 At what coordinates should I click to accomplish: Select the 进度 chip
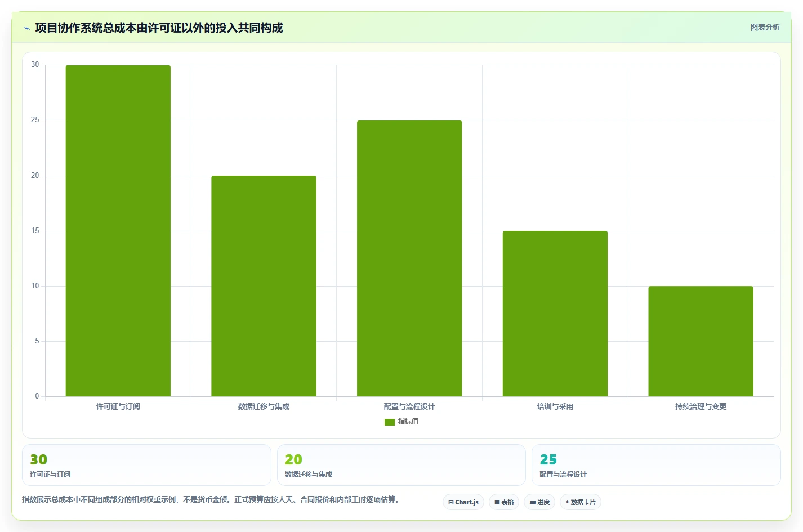pyautogui.click(x=539, y=502)
